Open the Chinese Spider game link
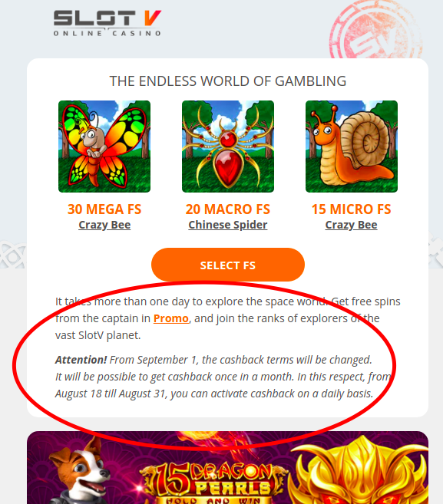This screenshot has height=504, width=443. [x=228, y=225]
